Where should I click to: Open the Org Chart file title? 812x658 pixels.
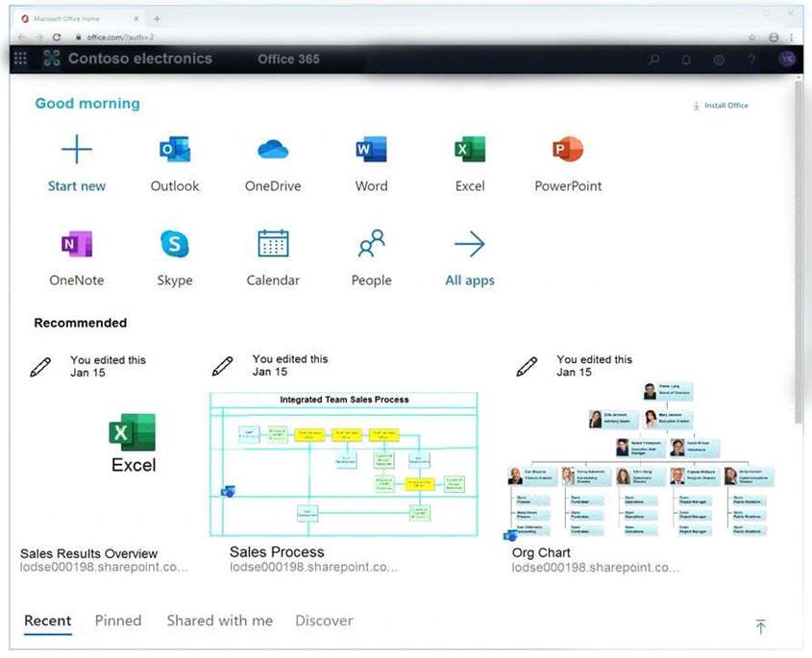pyautogui.click(x=541, y=553)
